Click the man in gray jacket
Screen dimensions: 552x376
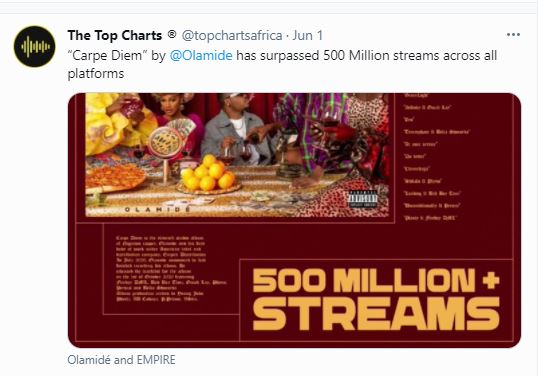coord(237,129)
